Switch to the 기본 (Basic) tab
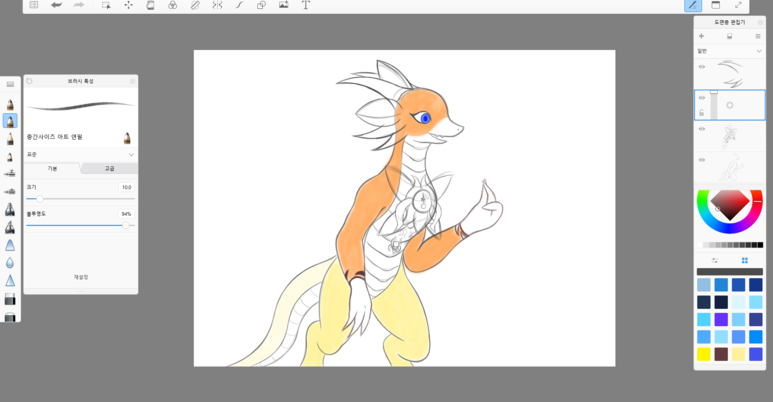The width and height of the screenshot is (773, 402). [52, 169]
